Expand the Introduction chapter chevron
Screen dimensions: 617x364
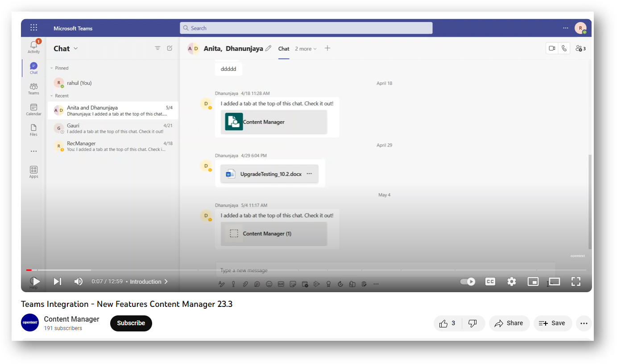tap(166, 281)
